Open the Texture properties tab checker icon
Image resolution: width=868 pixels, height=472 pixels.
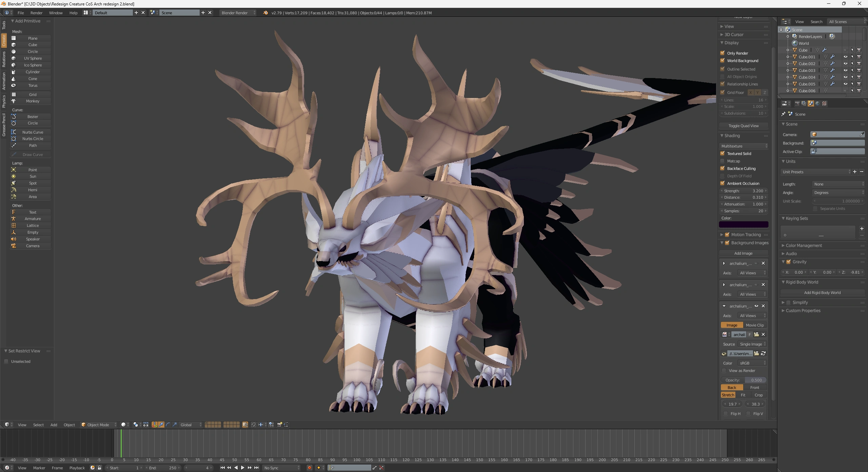[x=824, y=103]
